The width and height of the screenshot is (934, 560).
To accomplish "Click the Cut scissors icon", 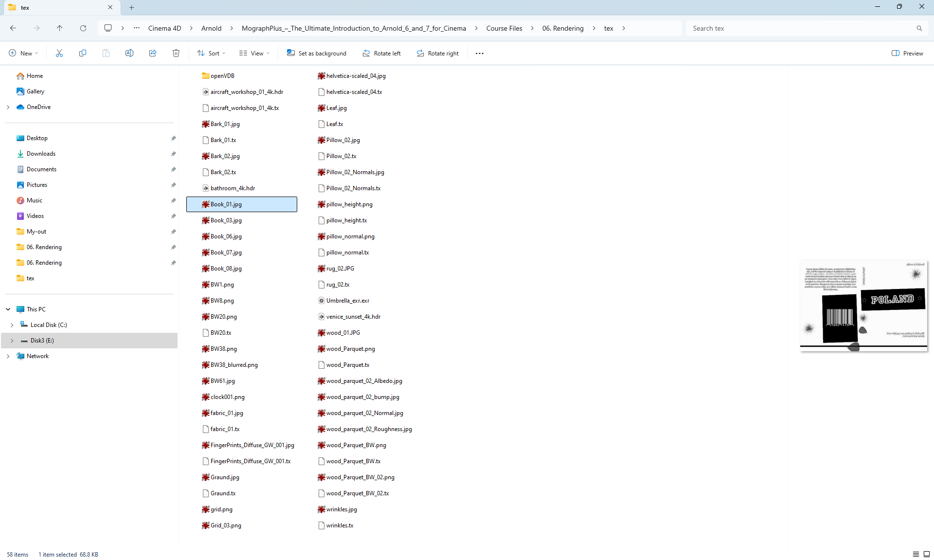I will (59, 53).
